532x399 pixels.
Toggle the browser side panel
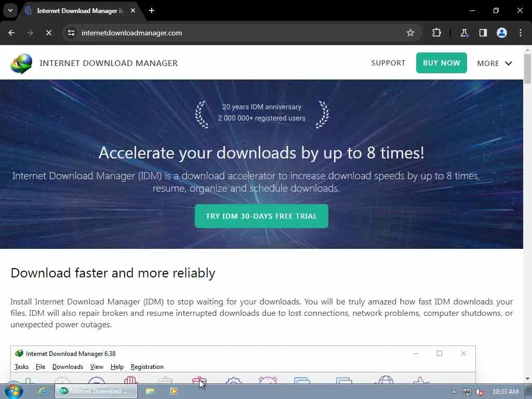(483, 33)
